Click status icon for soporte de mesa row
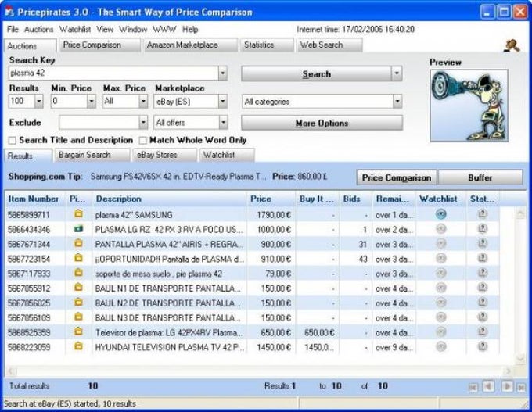The image size is (532, 412). point(482,274)
